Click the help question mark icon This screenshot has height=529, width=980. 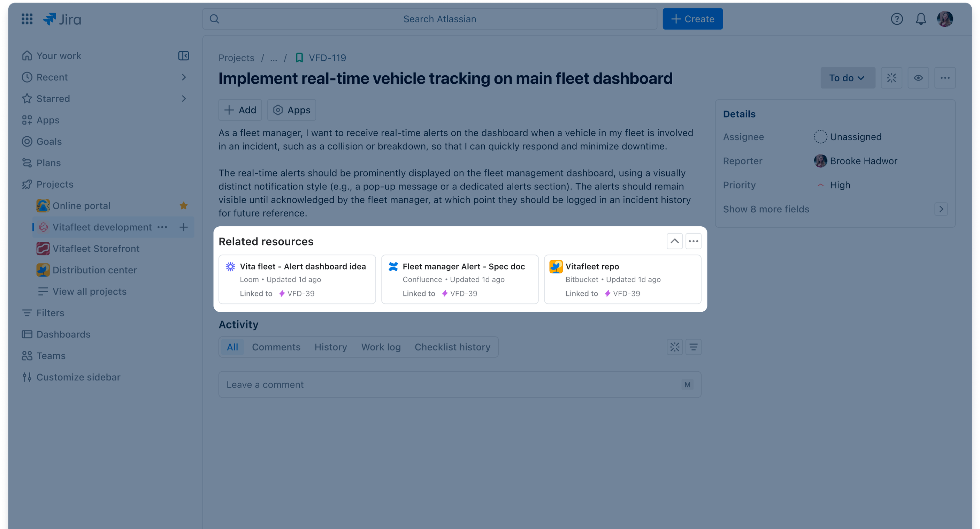tap(897, 19)
